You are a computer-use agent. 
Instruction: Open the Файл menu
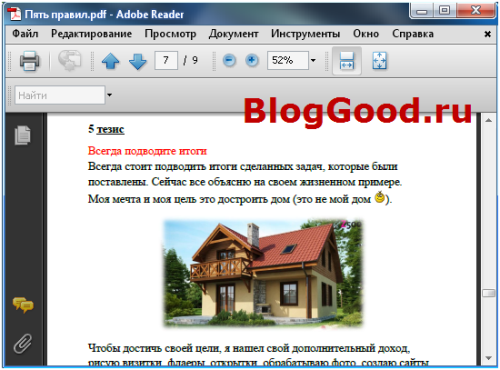(25, 34)
